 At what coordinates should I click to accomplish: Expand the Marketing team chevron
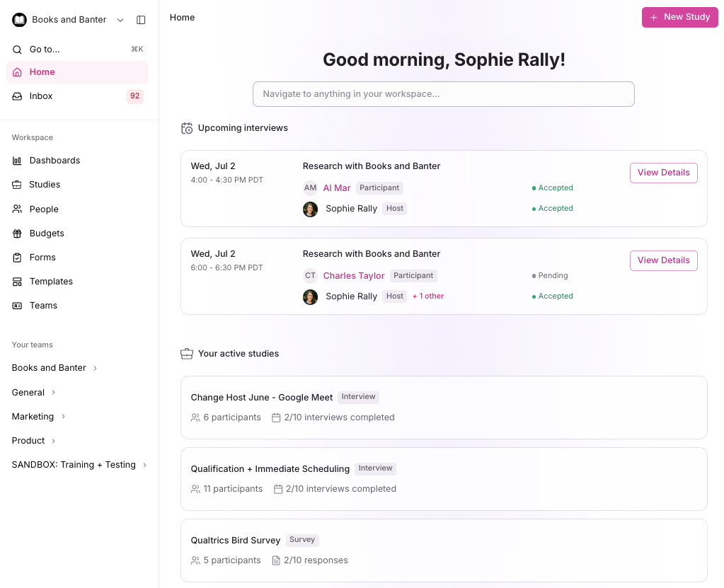[63, 416]
